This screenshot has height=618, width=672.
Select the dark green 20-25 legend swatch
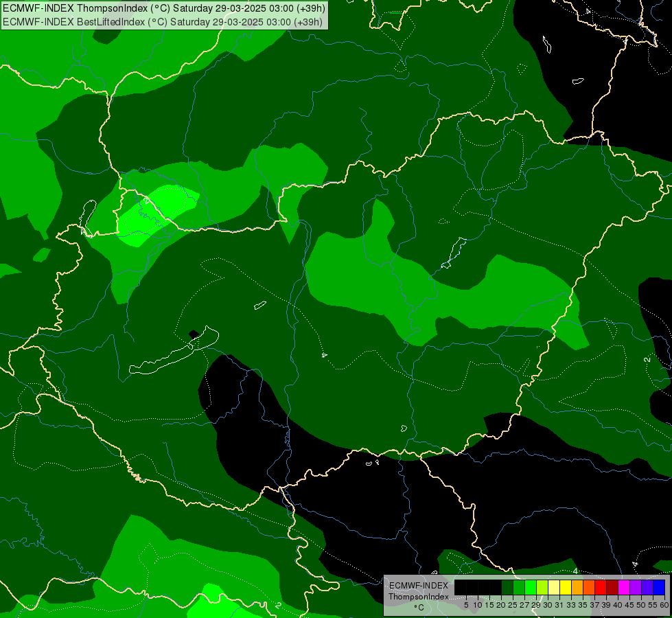click(x=507, y=587)
